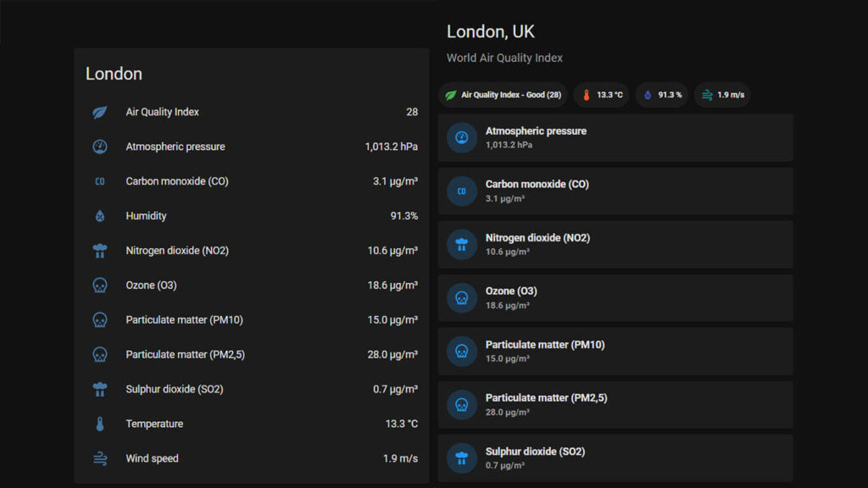
Task: Click the 1.9 m/s value in the list
Action: [400, 458]
